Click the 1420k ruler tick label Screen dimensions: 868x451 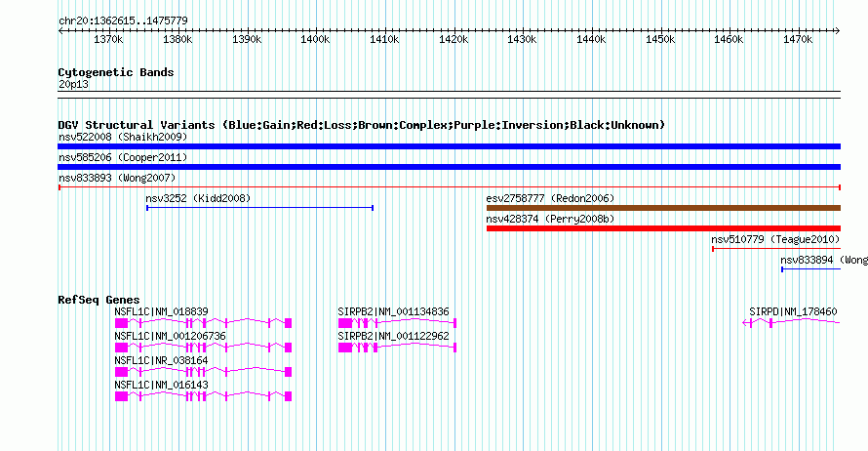(453, 39)
